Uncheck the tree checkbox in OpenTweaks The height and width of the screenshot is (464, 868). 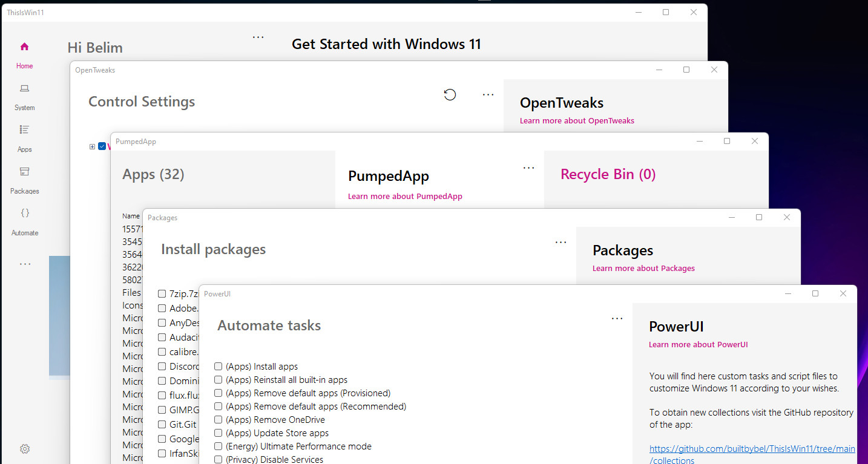(102, 146)
